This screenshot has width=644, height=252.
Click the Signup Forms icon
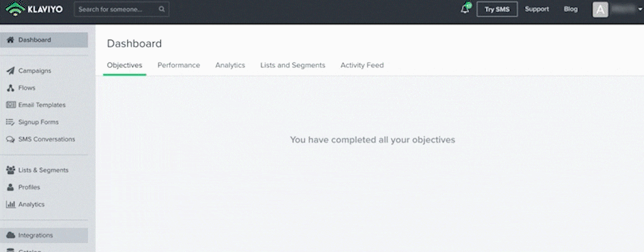click(11, 122)
